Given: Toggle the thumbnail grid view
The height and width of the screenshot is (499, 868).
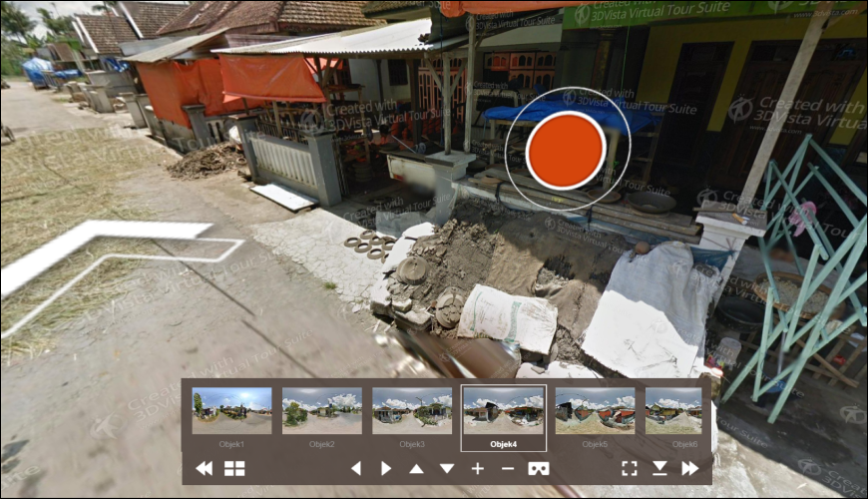Looking at the screenshot, I should [x=234, y=468].
